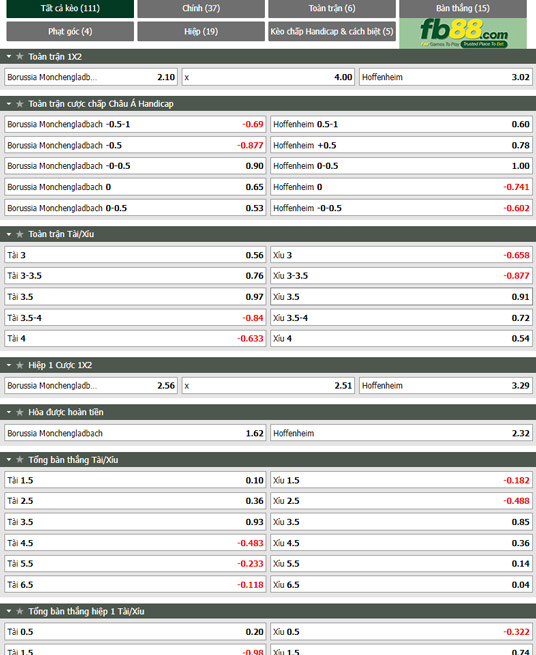Select Tài 2.5 at 0.36
The image size is (536, 655).
[135, 501]
